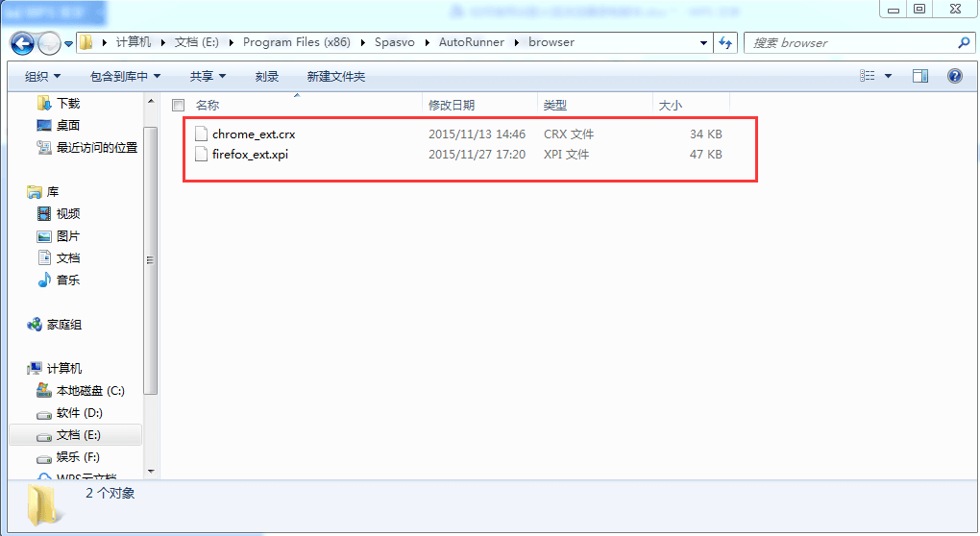Viewport: 980px width, 536px height.
Task: Click the firefox_ext.xpi file icon
Action: pyautogui.click(x=201, y=154)
